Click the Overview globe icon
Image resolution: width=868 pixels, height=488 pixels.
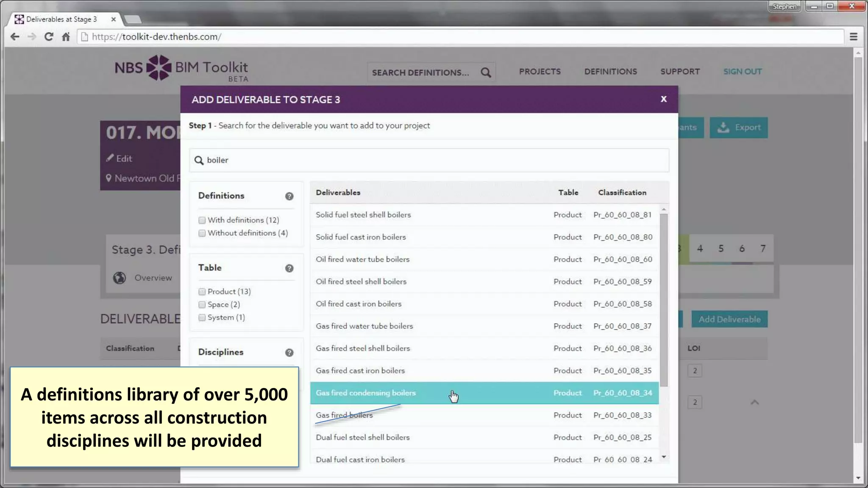(x=120, y=277)
